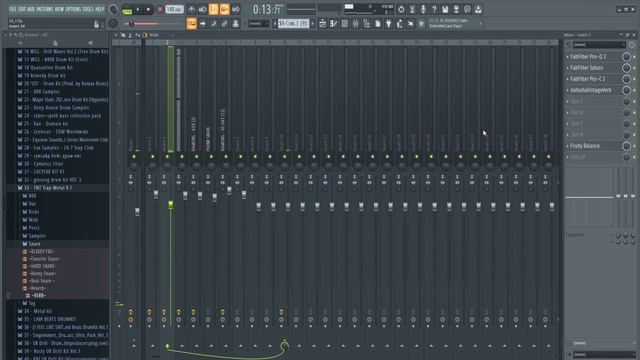Click the document page icon in the toolbar
The width and height of the screenshot is (640, 360).
pos(378,24)
